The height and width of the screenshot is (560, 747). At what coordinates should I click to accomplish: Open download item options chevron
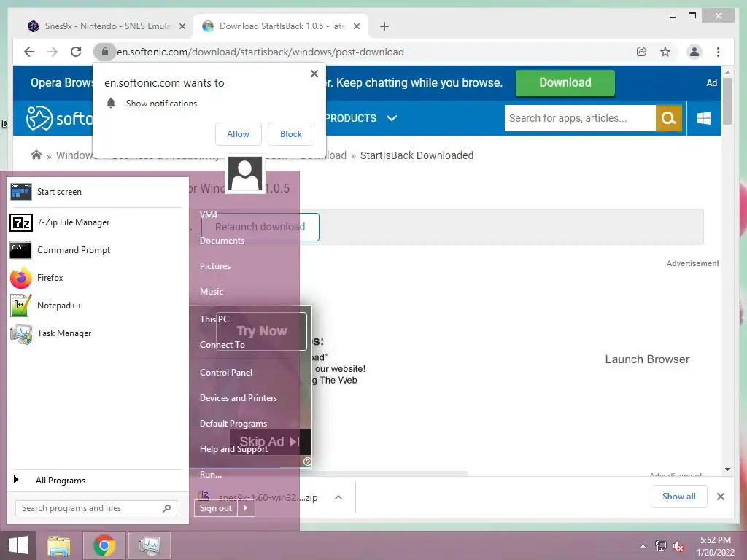pyautogui.click(x=338, y=497)
